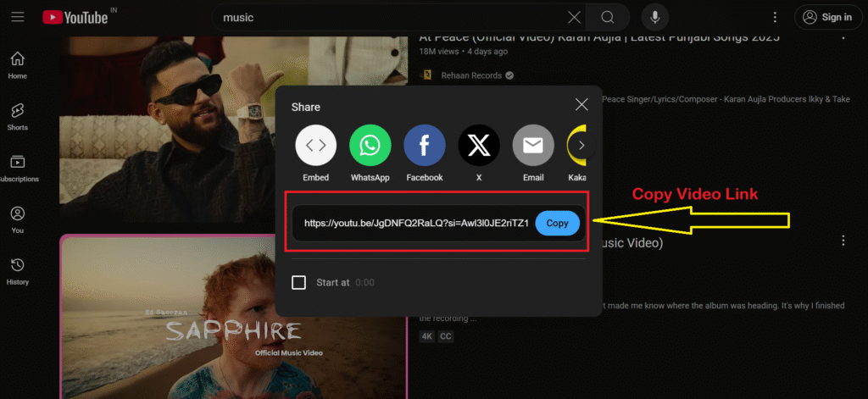Close the Share dialog
The image size is (868, 399).
pyautogui.click(x=581, y=104)
